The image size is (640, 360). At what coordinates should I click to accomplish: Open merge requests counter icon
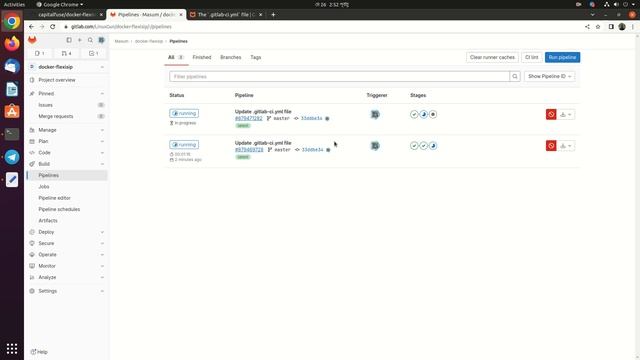click(67, 53)
